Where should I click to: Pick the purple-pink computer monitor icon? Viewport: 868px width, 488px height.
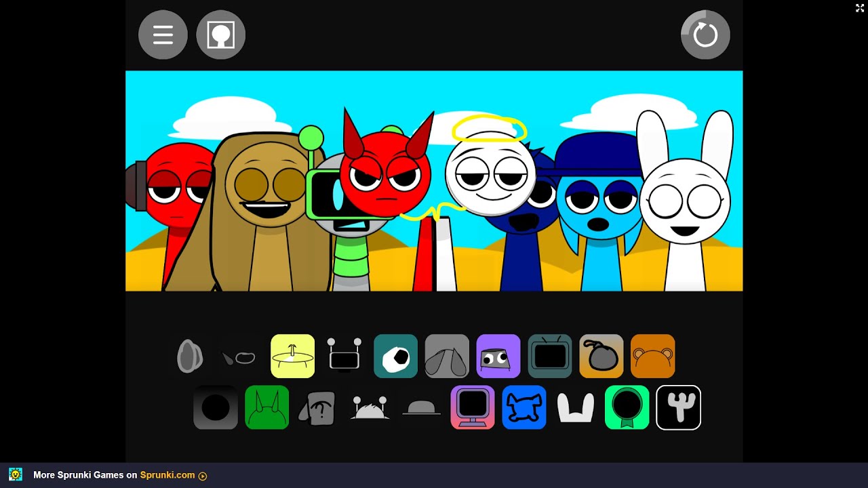(x=473, y=407)
